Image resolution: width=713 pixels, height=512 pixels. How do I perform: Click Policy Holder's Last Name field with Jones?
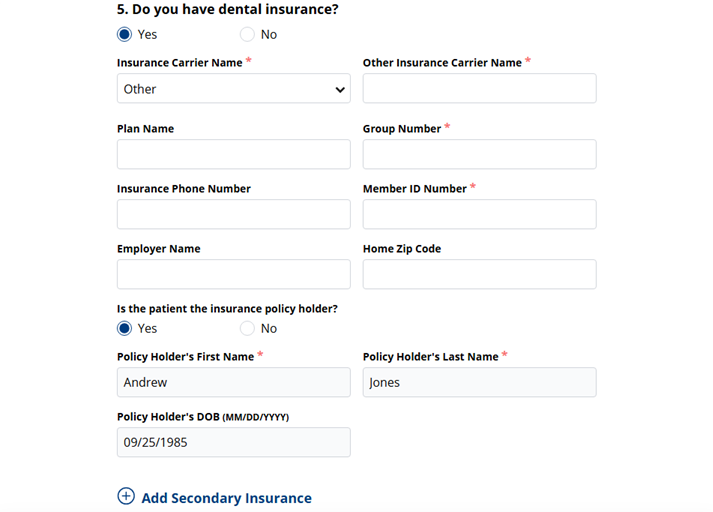pos(479,383)
